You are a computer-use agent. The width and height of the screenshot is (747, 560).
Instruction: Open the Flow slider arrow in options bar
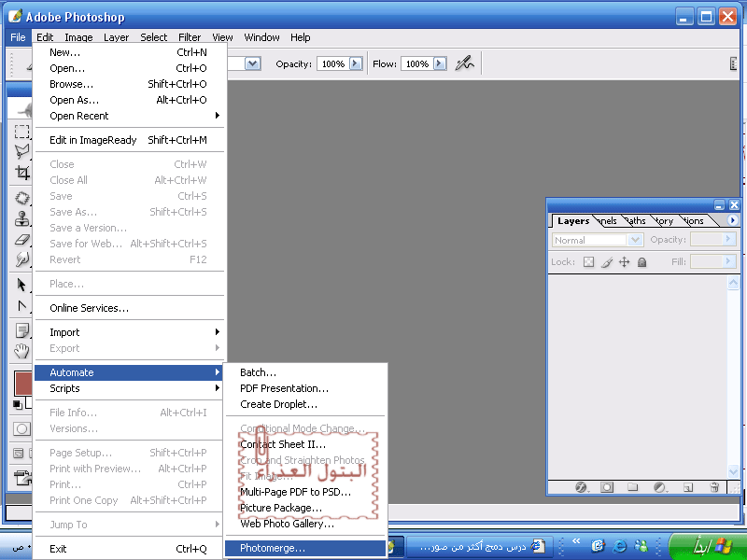tap(439, 63)
